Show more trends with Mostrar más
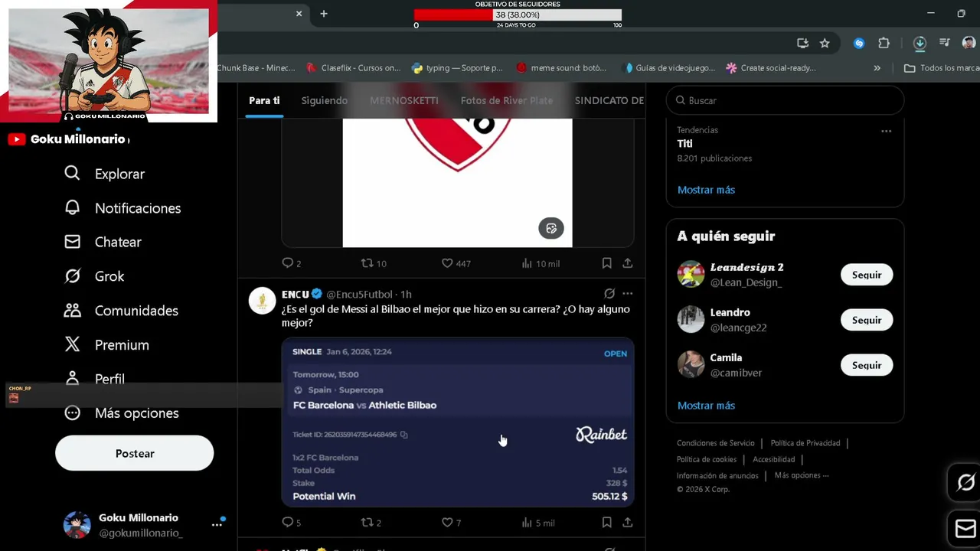Viewport: 980px width, 551px height. (706, 190)
